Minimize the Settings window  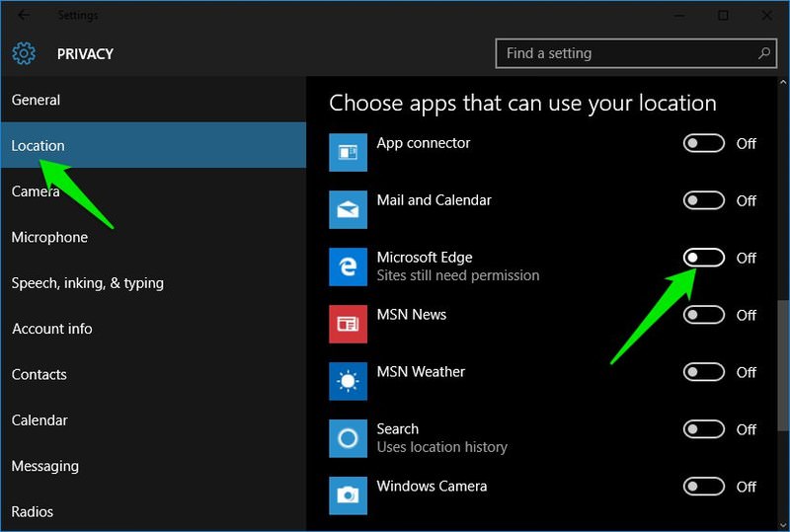pyautogui.click(x=679, y=16)
